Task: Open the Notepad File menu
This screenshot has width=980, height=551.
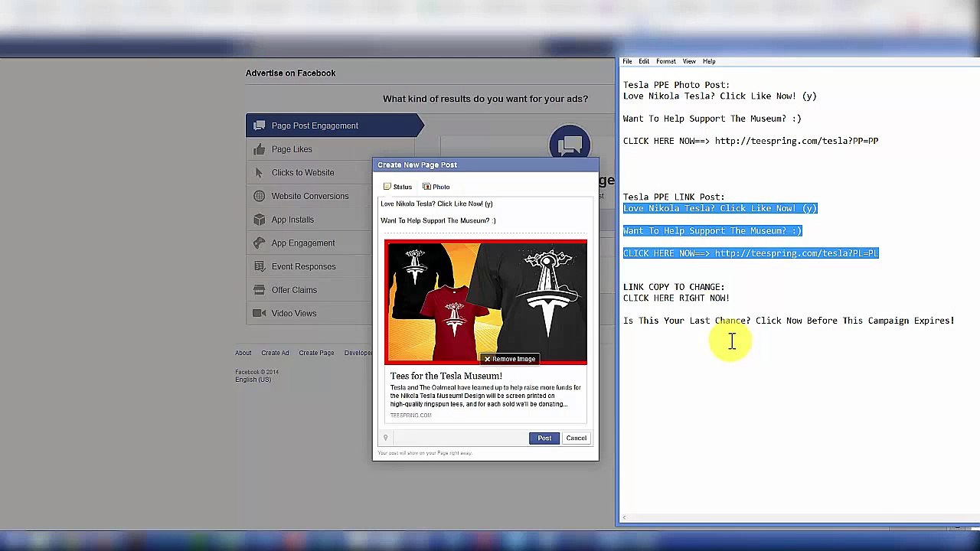Action: tap(627, 61)
